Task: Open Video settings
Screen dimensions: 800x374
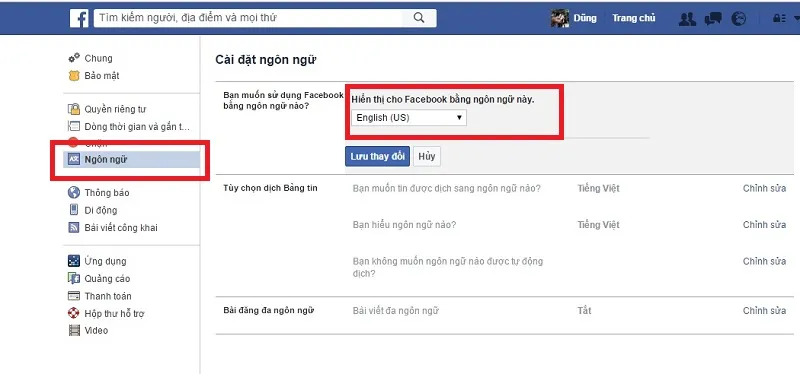Action: click(x=96, y=331)
